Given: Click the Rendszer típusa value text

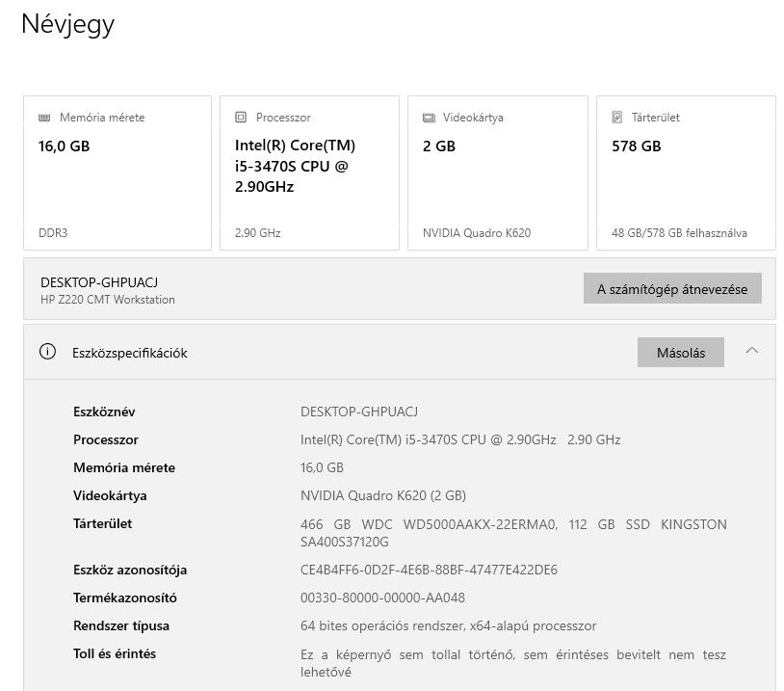Looking at the screenshot, I should pos(448,625).
